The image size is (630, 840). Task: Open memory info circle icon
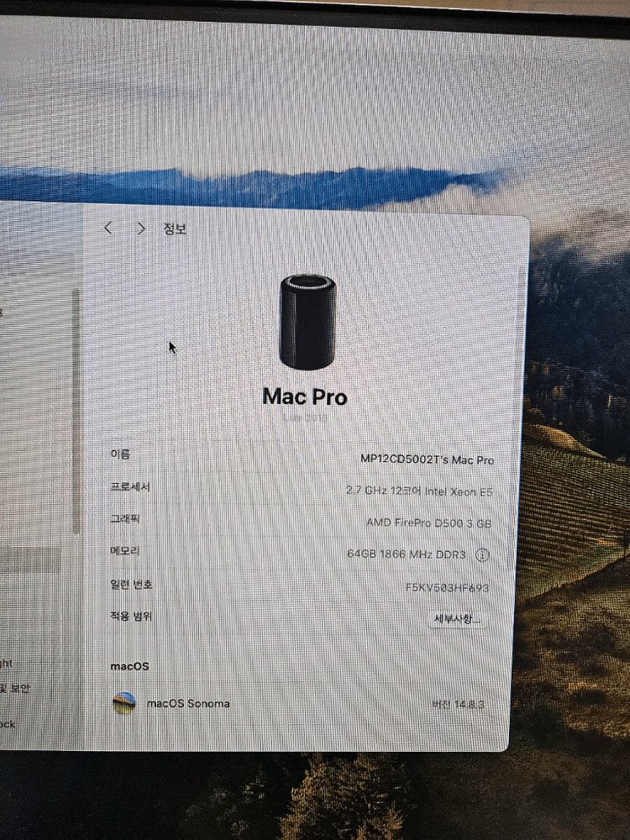tap(482, 555)
